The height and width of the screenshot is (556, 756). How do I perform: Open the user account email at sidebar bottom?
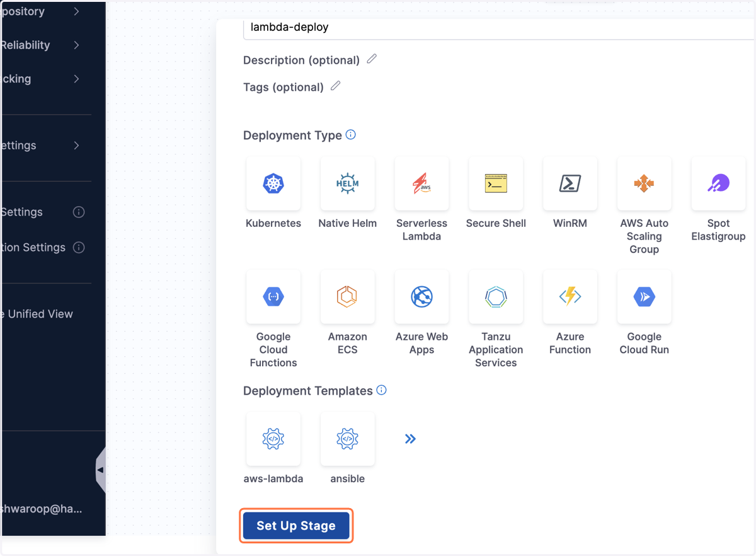point(42,509)
